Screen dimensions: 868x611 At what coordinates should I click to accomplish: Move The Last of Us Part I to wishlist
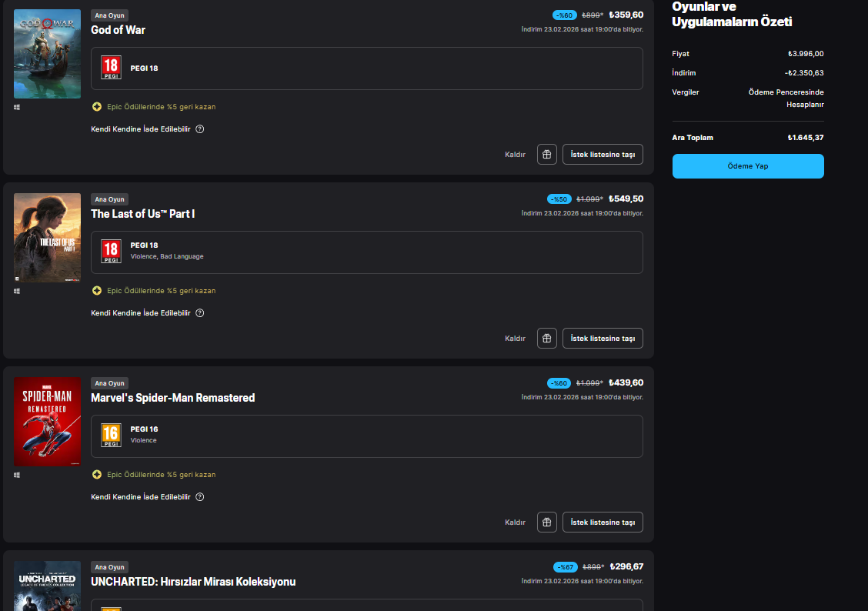click(603, 338)
